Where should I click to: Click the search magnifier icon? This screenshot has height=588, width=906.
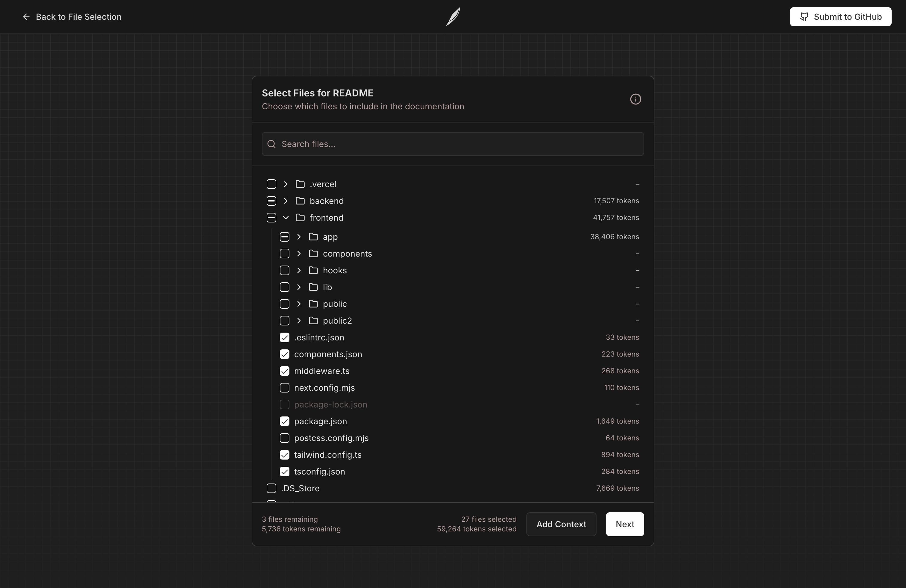tap(271, 144)
